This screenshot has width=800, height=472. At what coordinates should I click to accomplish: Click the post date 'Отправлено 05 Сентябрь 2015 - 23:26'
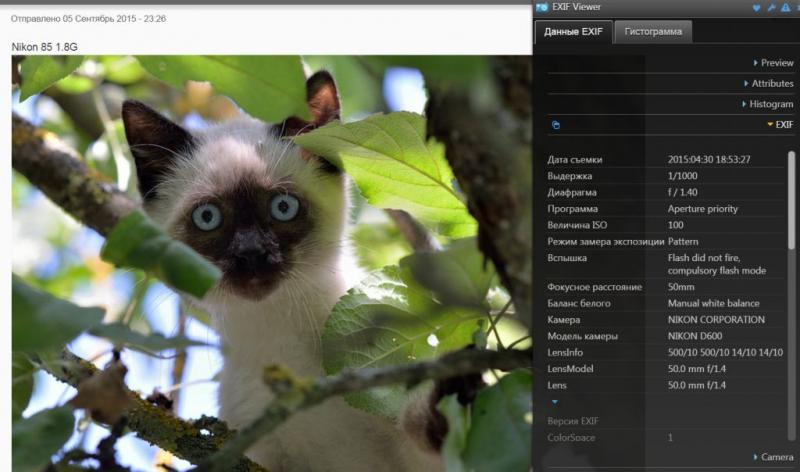pyautogui.click(x=88, y=18)
